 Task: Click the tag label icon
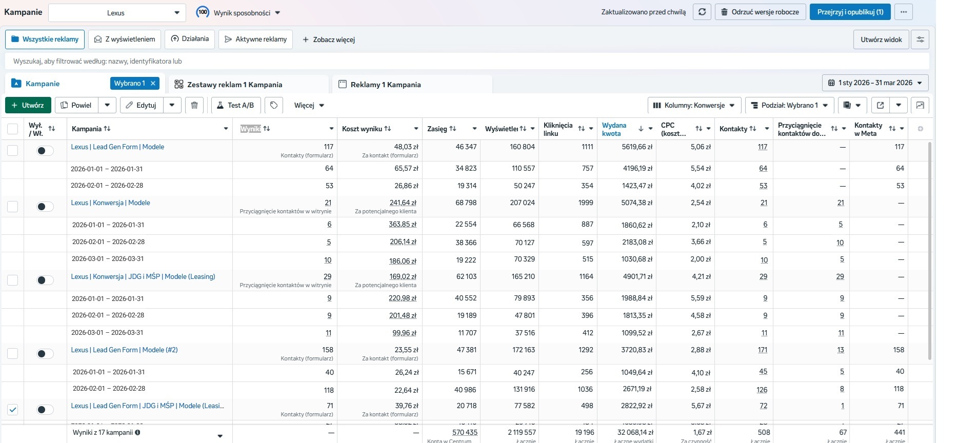tap(274, 105)
